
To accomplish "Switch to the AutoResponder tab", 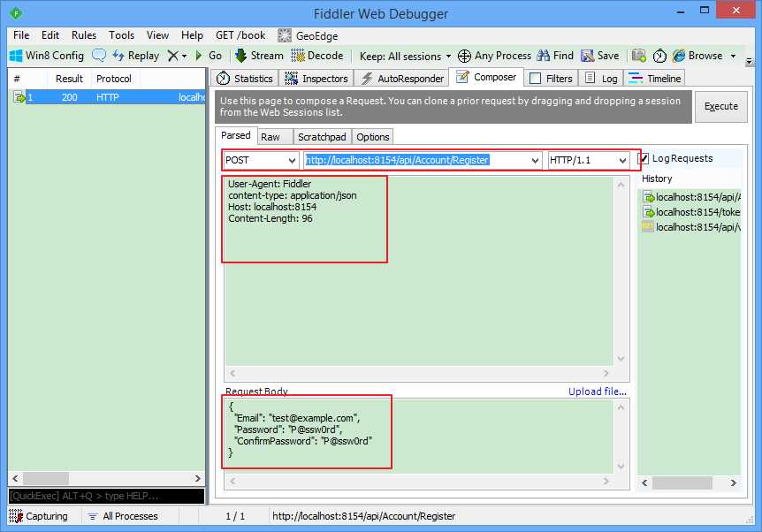I will pyautogui.click(x=402, y=79).
